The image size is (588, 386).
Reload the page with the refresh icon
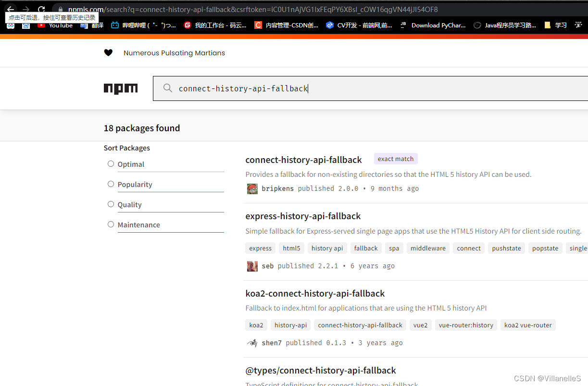[x=41, y=9]
